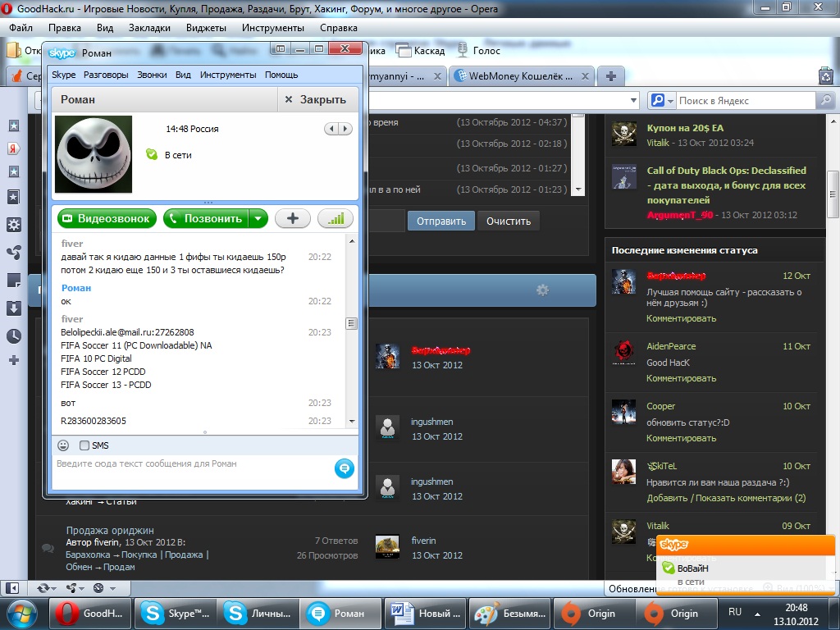
Task: Open gear settings on blue forum bar
Action: tap(542, 290)
